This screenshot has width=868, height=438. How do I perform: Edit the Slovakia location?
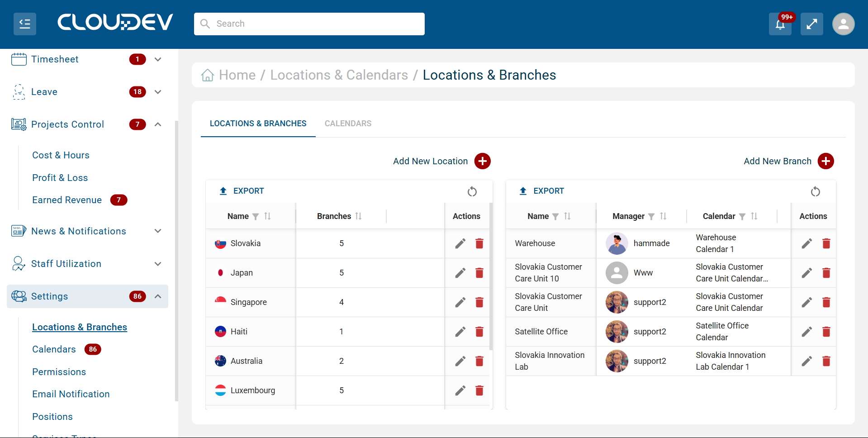coord(460,243)
